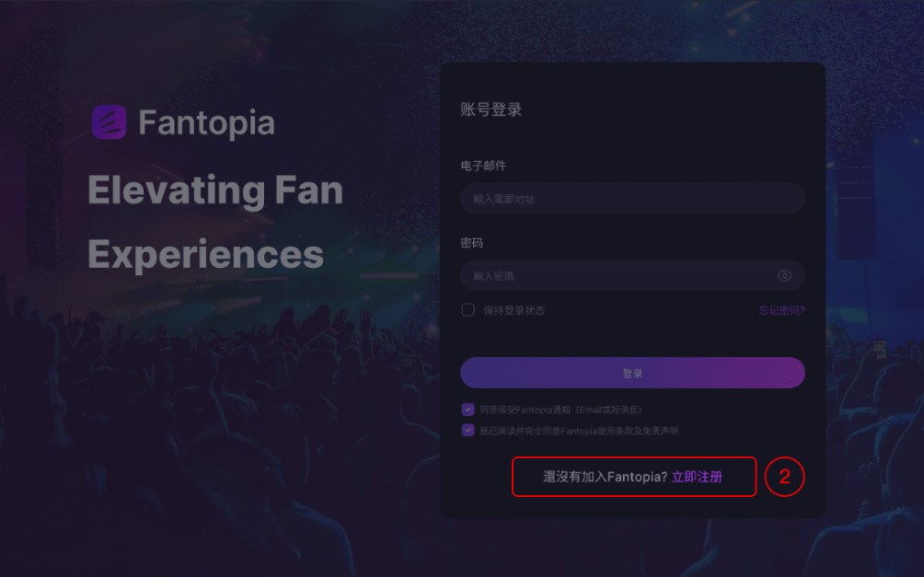This screenshot has height=577, width=924.
Task: Click the purple-pink gradient of the login button
Action: click(x=631, y=373)
